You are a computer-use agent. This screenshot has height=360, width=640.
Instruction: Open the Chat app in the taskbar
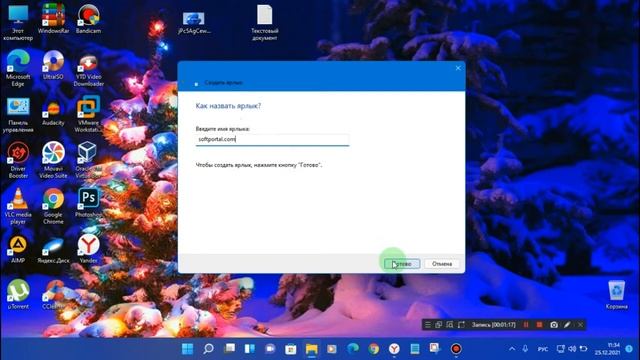(x=270, y=349)
